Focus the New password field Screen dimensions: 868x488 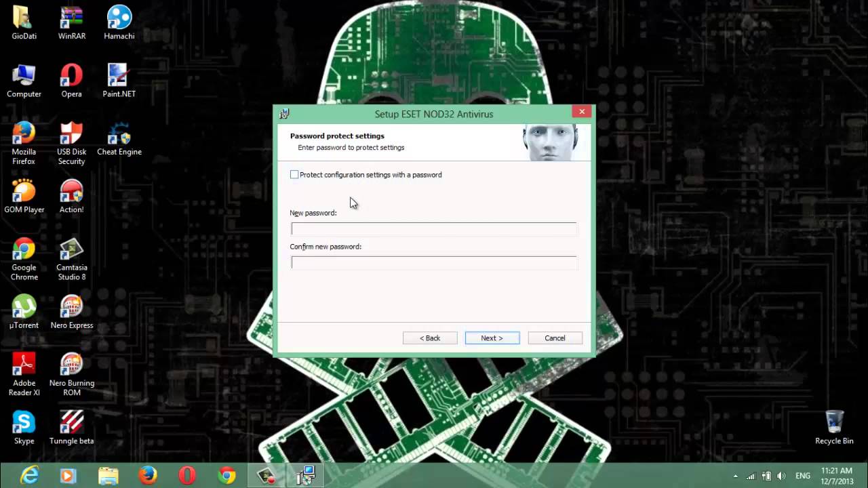434,229
